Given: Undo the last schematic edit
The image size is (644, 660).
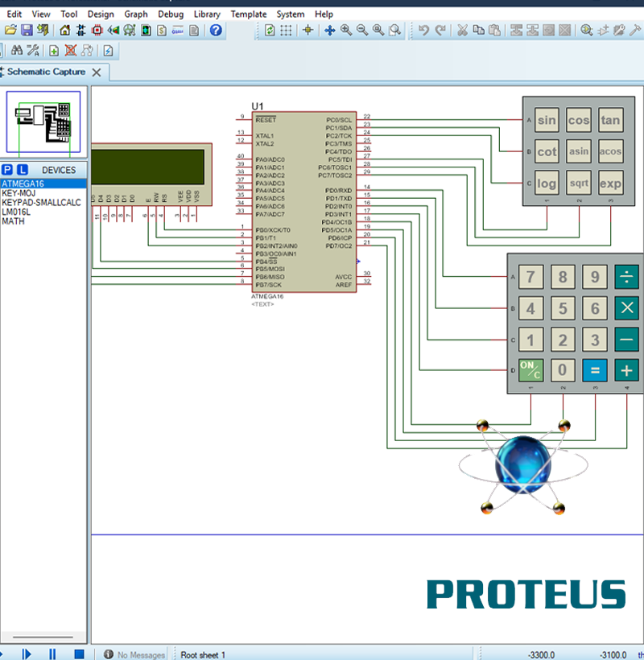Looking at the screenshot, I should pos(419,31).
